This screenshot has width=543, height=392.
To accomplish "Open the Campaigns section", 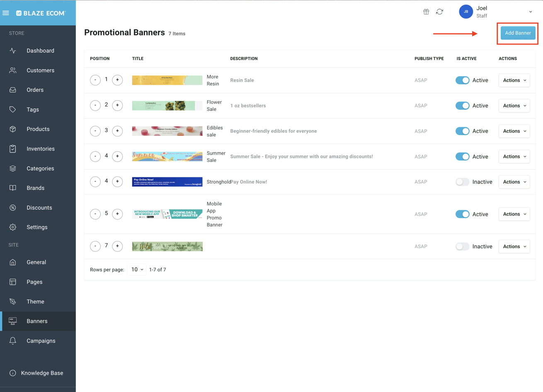I will [x=41, y=340].
